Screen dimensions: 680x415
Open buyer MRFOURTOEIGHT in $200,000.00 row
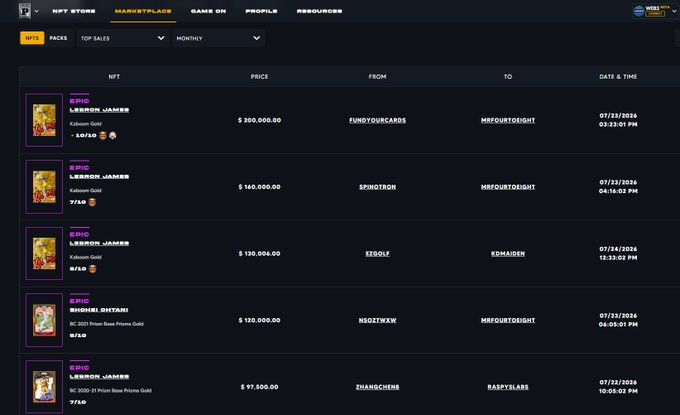(508, 120)
